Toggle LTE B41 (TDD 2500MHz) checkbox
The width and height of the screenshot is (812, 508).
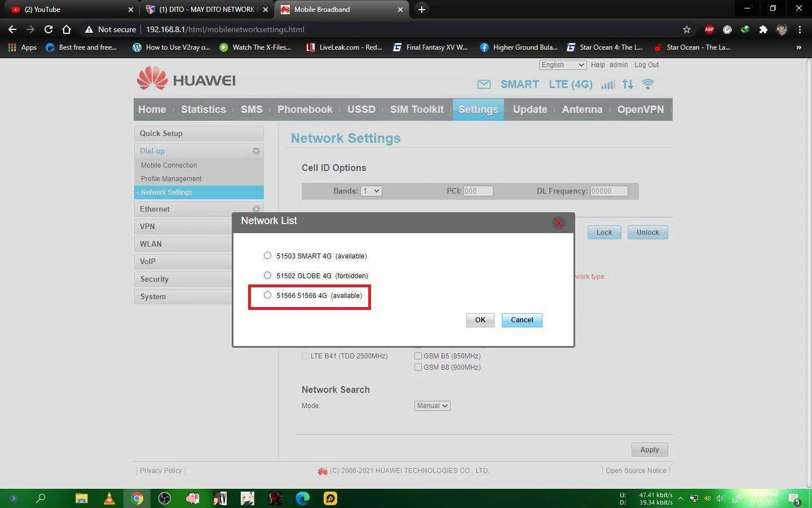pos(305,356)
